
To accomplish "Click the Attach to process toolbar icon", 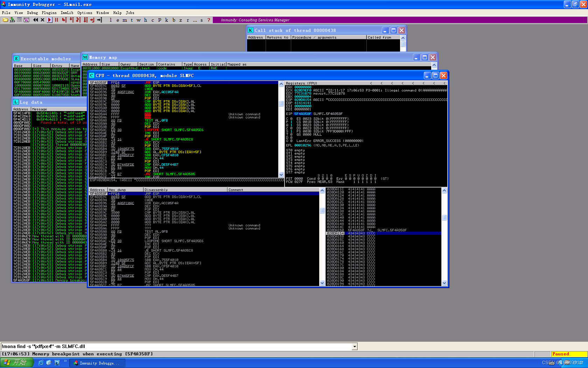I will 12,20.
